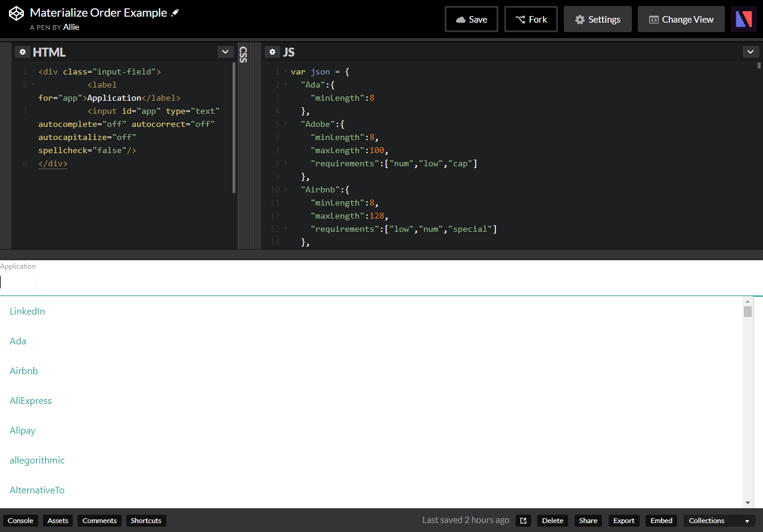Open the JS editor settings gear
The image size is (763, 532).
click(x=272, y=52)
